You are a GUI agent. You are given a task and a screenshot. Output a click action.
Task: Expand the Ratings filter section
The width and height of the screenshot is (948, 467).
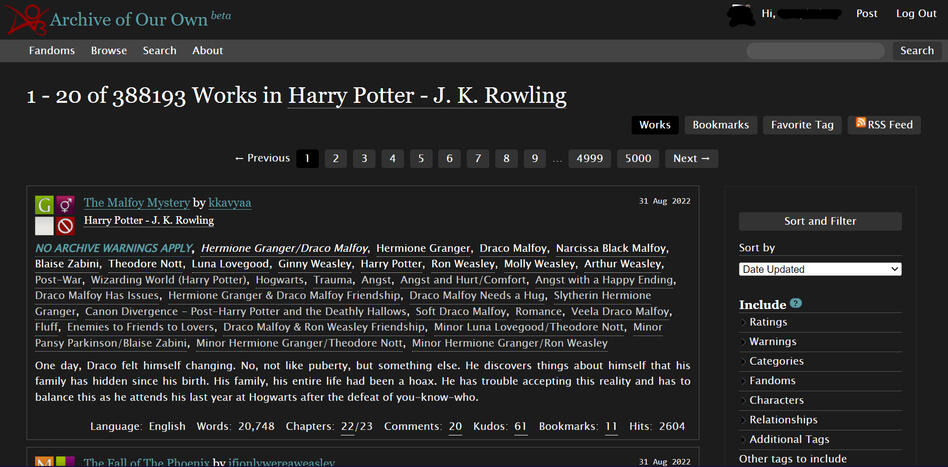(x=768, y=322)
